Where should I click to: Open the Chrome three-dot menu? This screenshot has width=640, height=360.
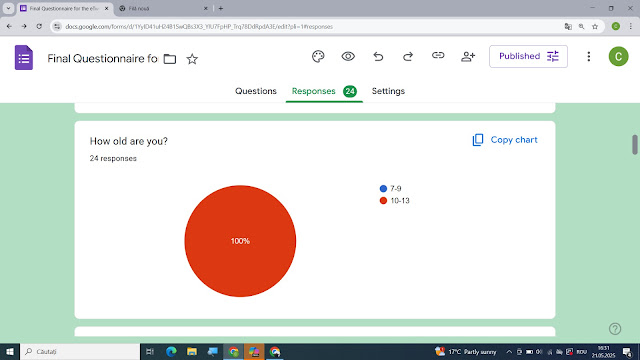click(x=631, y=27)
